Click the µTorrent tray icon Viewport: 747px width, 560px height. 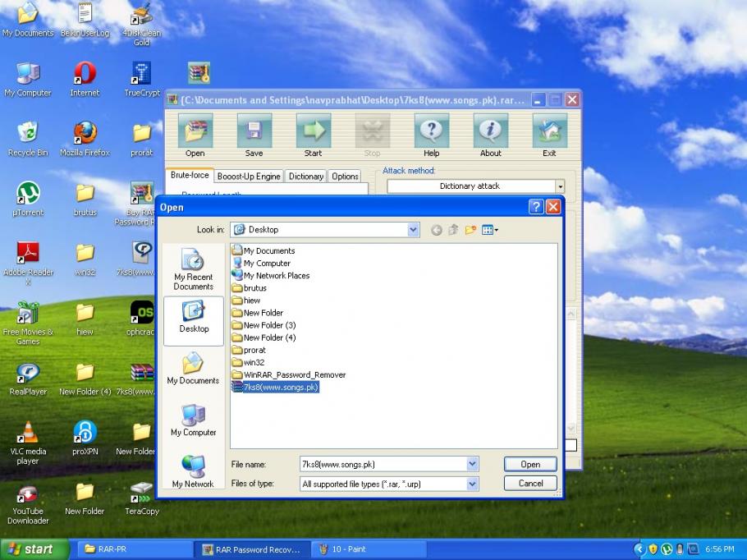[x=667, y=549]
